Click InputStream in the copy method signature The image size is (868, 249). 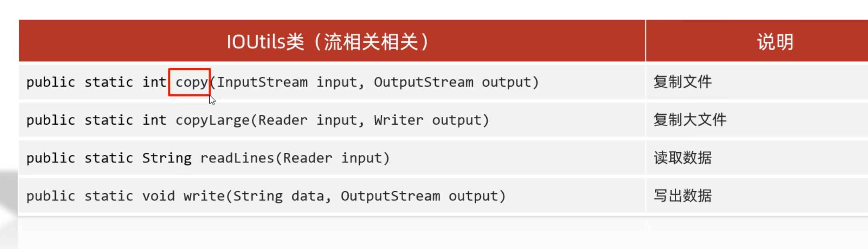[262, 82]
